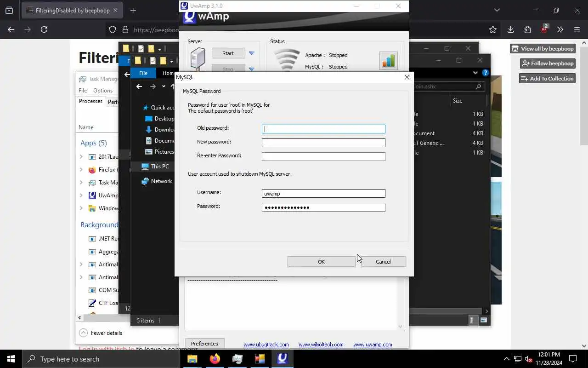Open File Explorer from the taskbar

coord(192,359)
